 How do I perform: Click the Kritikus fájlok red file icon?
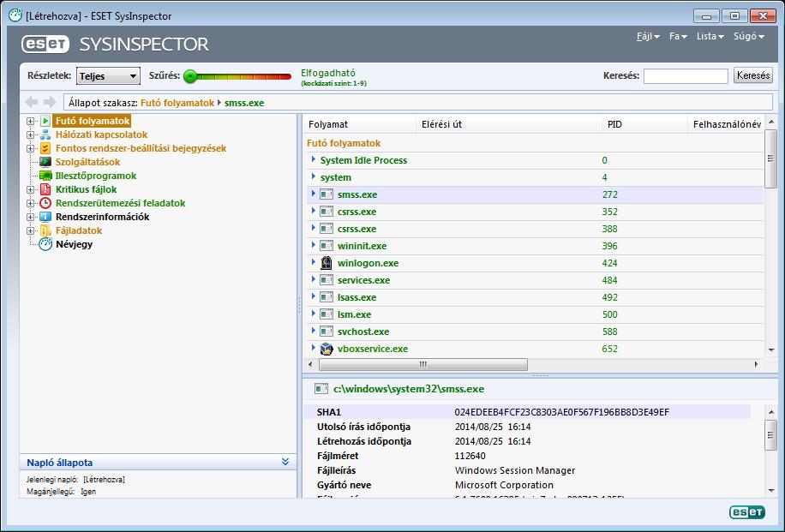[45, 189]
